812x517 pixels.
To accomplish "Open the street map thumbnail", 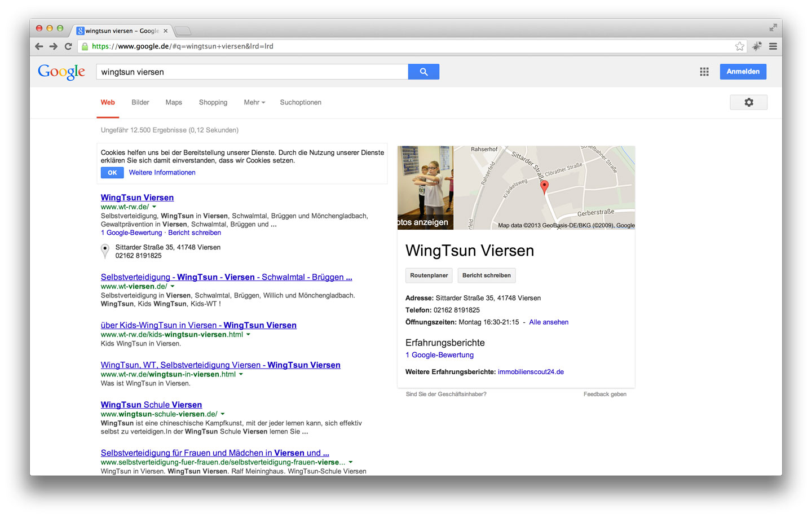I will [x=544, y=187].
